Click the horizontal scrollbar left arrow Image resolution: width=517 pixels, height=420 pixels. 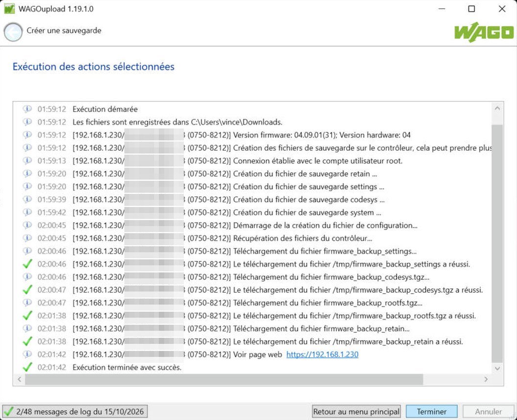(20, 379)
